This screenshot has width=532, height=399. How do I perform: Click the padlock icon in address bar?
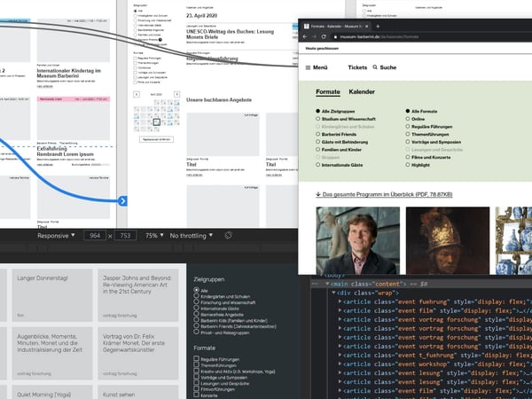(x=335, y=36)
